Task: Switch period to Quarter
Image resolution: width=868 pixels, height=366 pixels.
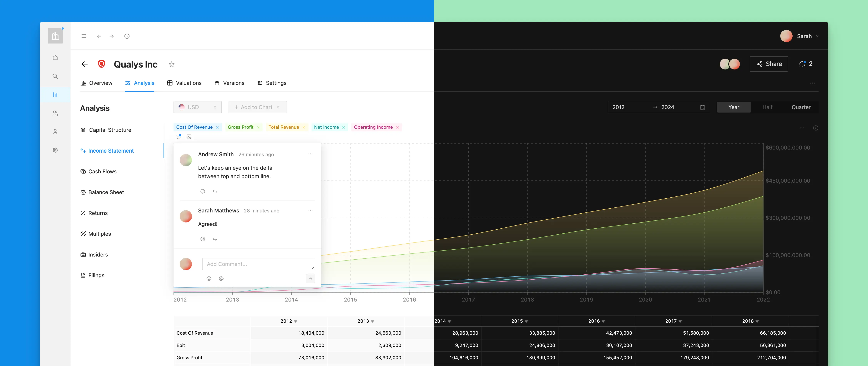Action: 801,107
